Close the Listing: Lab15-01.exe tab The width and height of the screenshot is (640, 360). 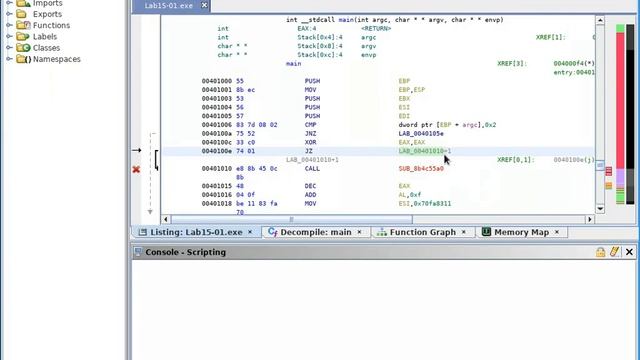point(250,232)
